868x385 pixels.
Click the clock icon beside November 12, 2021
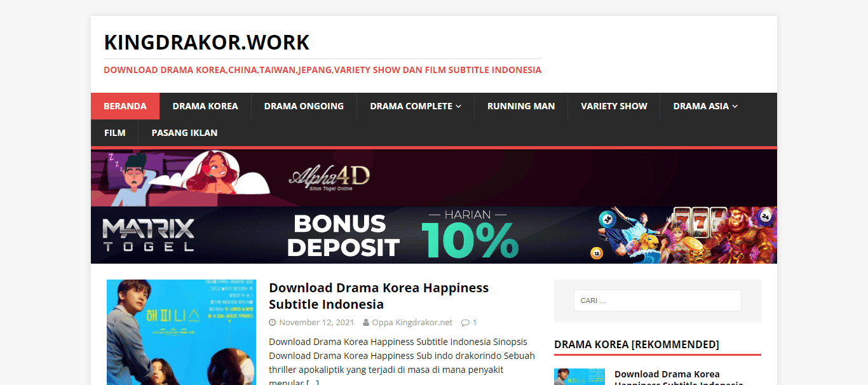(x=273, y=323)
